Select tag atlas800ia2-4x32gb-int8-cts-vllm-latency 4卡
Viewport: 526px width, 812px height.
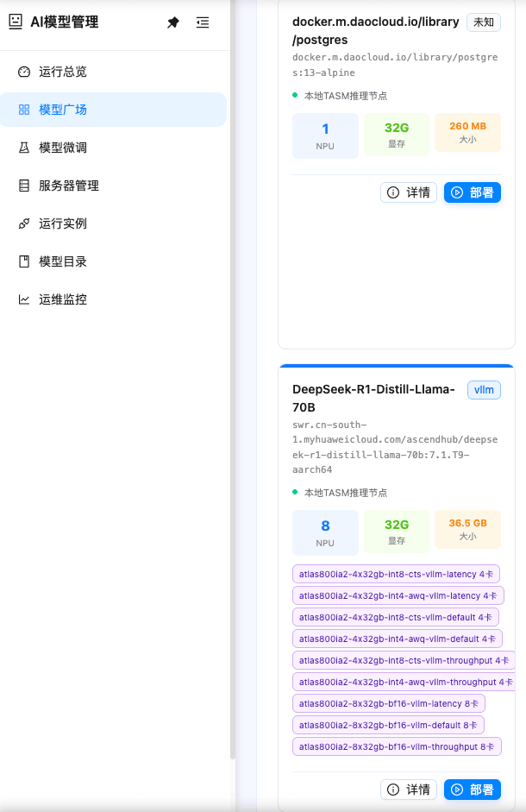396,574
